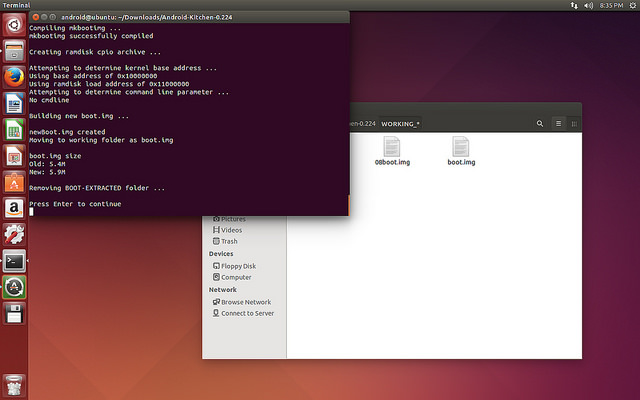Click the search icon in file manager
Image resolution: width=640 pixels, height=400 pixels.
(541, 124)
